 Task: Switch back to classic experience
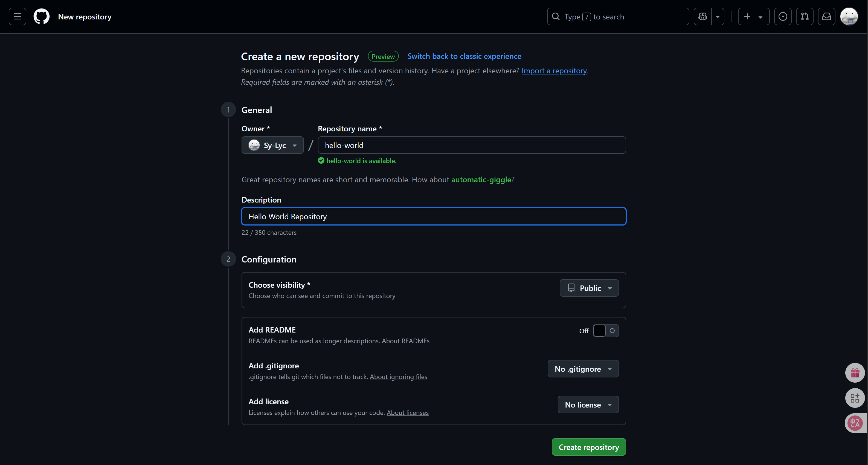click(464, 56)
